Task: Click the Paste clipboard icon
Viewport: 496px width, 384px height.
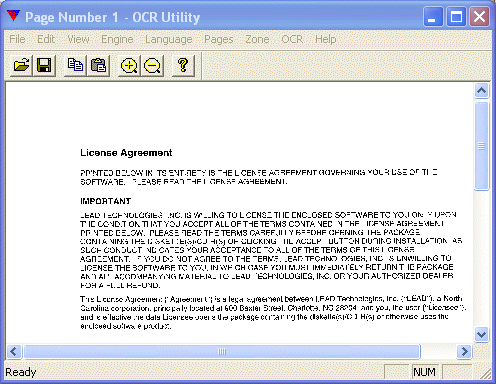Action: 98,65
